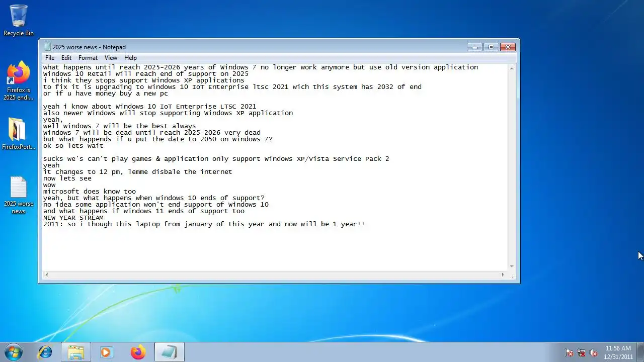Launch Windows Media Player from the taskbar
This screenshot has width=644, height=362.
(106, 352)
